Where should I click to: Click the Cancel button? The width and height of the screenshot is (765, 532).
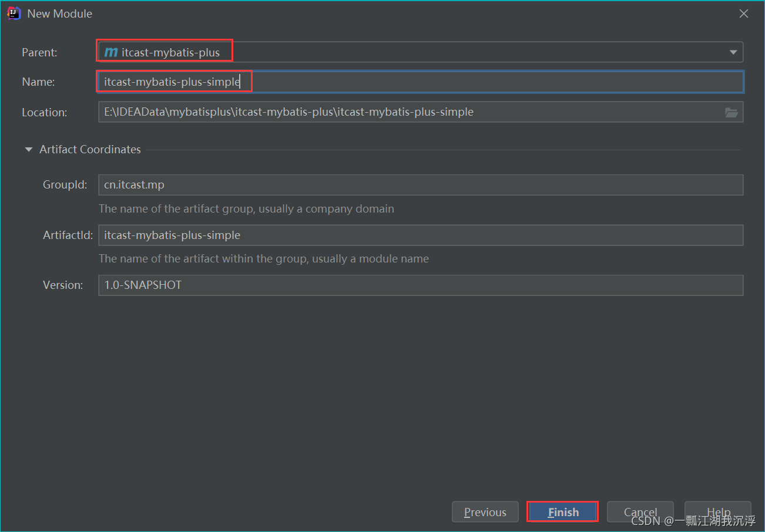pos(640,512)
